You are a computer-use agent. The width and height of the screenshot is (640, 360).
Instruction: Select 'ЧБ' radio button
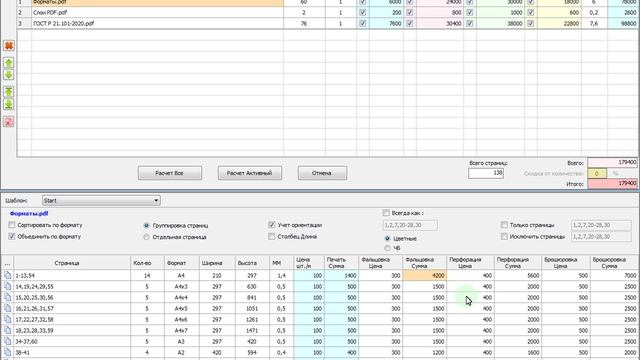click(x=387, y=248)
